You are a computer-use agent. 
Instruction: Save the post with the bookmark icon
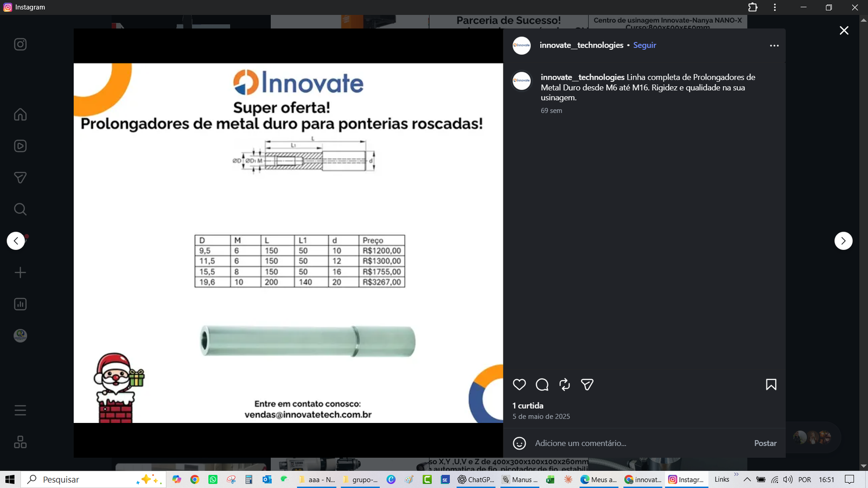pos(771,384)
